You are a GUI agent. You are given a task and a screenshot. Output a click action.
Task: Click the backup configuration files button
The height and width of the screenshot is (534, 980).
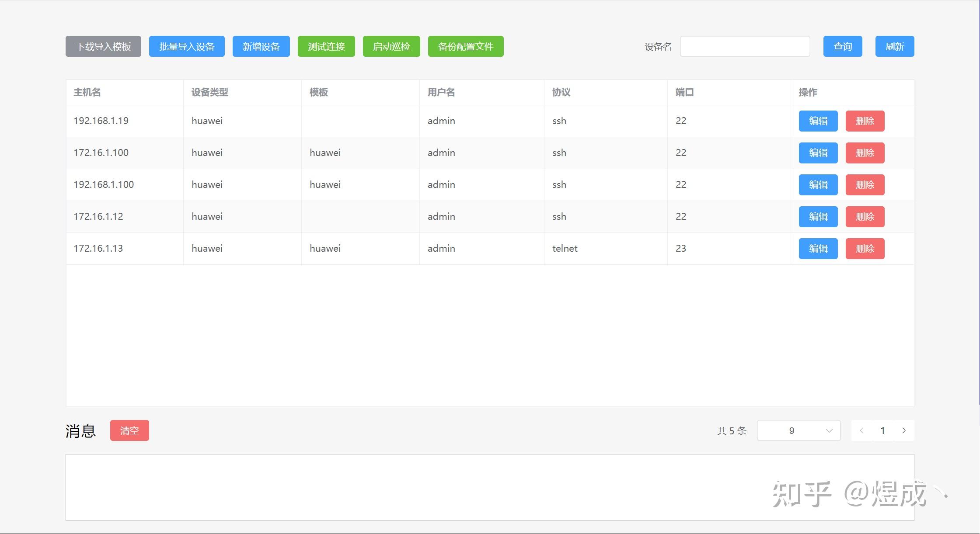466,46
